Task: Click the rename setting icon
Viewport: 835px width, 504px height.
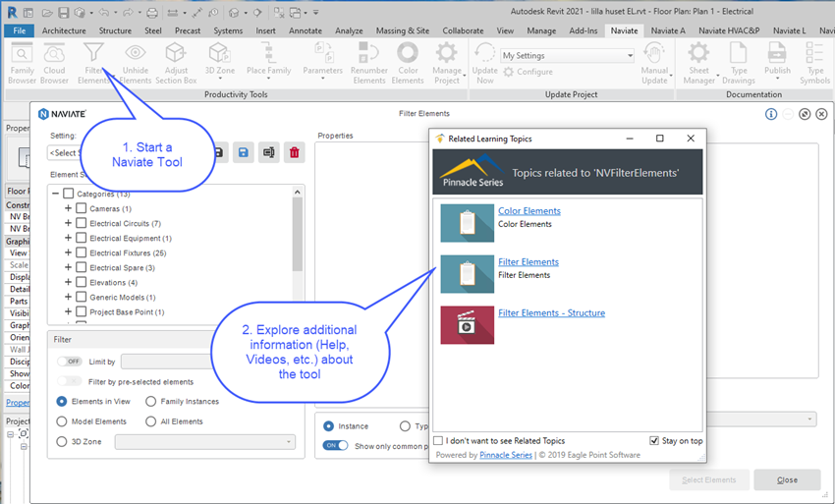Action: pyautogui.click(x=269, y=153)
